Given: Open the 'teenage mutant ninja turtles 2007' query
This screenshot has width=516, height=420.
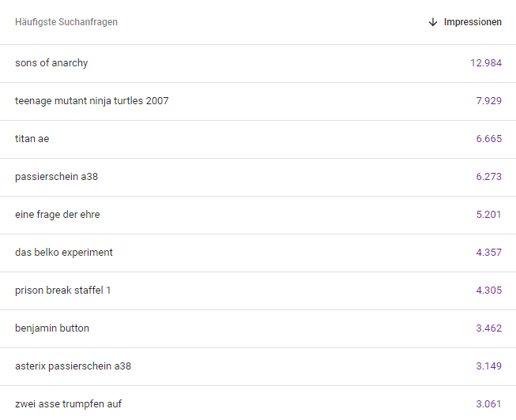Looking at the screenshot, I should (x=92, y=101).
